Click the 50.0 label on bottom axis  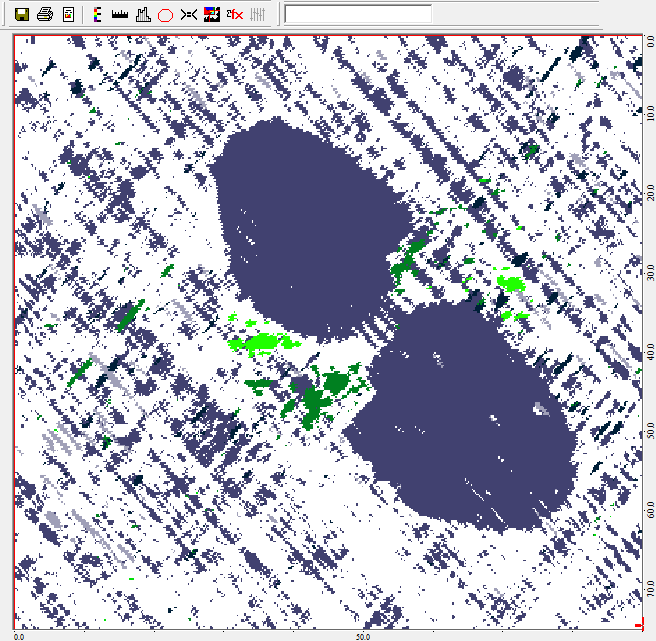pyautogui.click(x=363, y=635)
